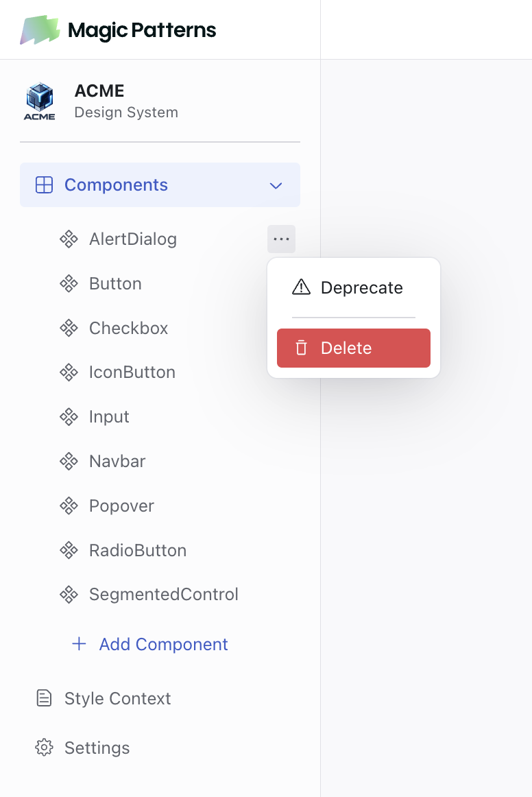
Task: Click the Input component diamond icon
Action: click(69, 417)
